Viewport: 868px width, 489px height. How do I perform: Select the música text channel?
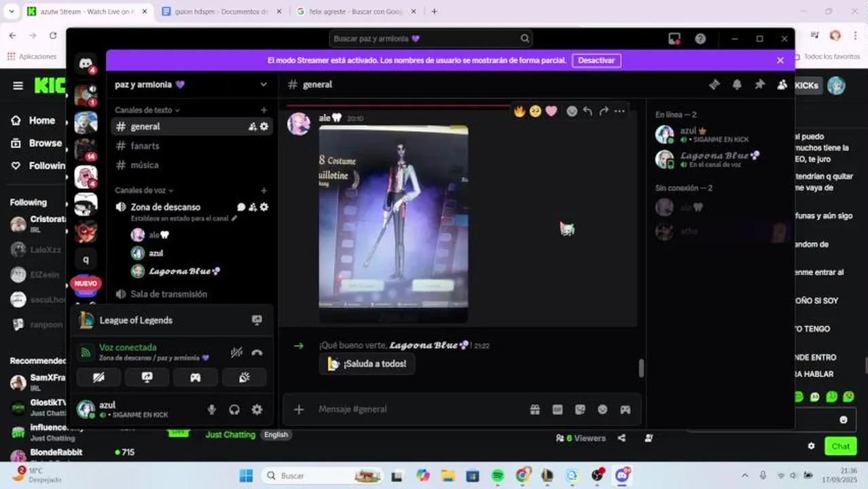click(192, 165)
